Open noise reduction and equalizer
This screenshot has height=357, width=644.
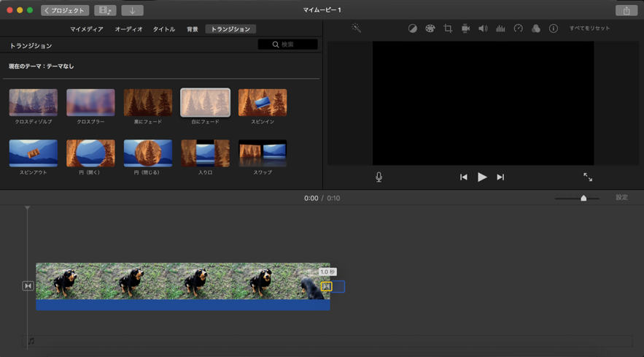point(500,28)
